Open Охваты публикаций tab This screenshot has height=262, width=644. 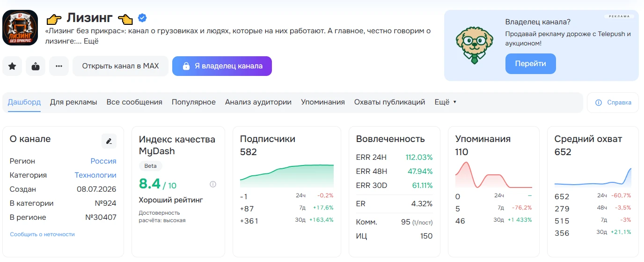389,102
